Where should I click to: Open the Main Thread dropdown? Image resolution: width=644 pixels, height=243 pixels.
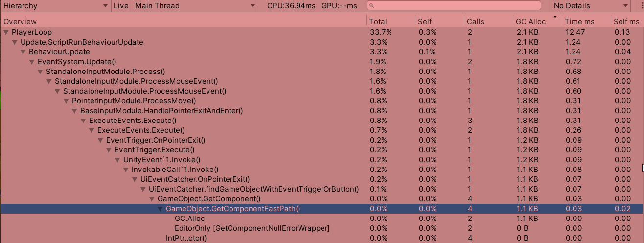(x=195, y=6)
